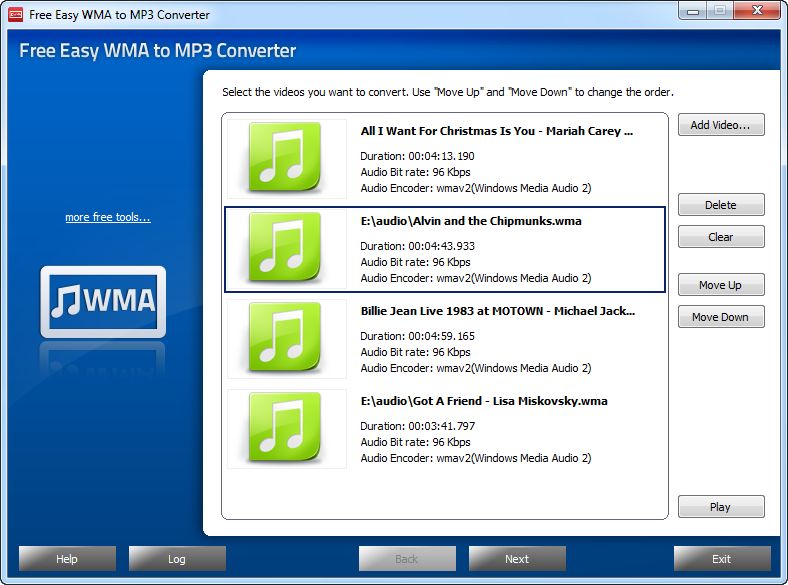The width and height of the screenshot is (788, 585).
Task: Click the 'Duration: 00:03:41.797' text
Action: pos(417,426)
